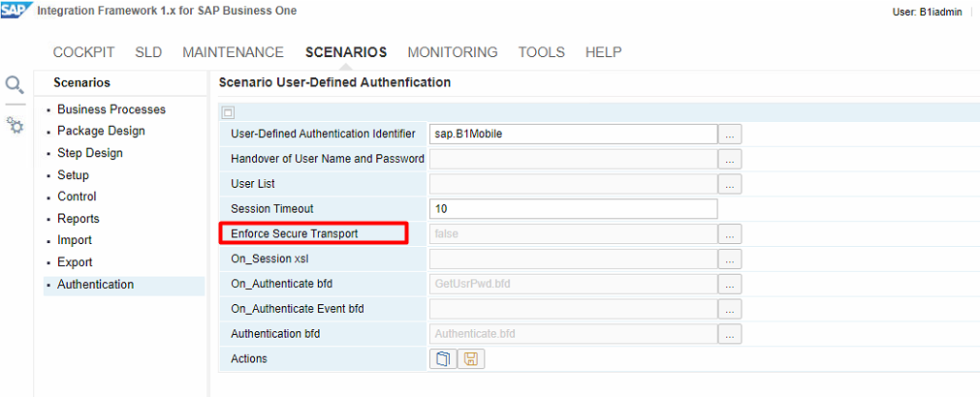Viewport: 980px width, 397px height.
Task: Switch to the MONITORING menu tab
Action: pyautogui.click(x=453, y=52)
